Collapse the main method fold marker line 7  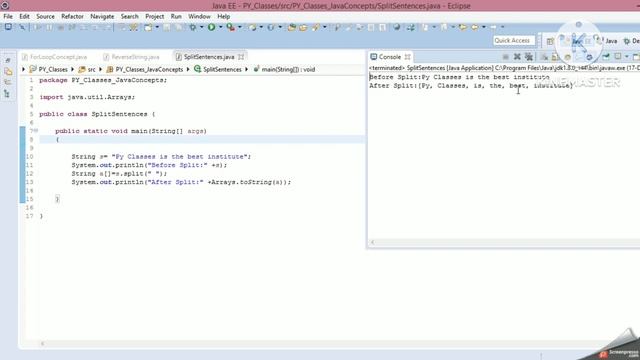pos(36,131)
